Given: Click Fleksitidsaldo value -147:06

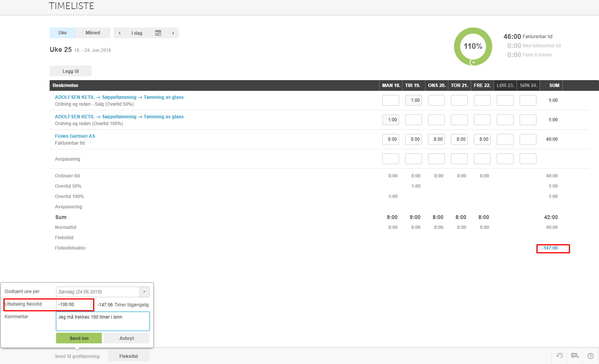Looking at the screenshot, I should click(x=550, y=248).
